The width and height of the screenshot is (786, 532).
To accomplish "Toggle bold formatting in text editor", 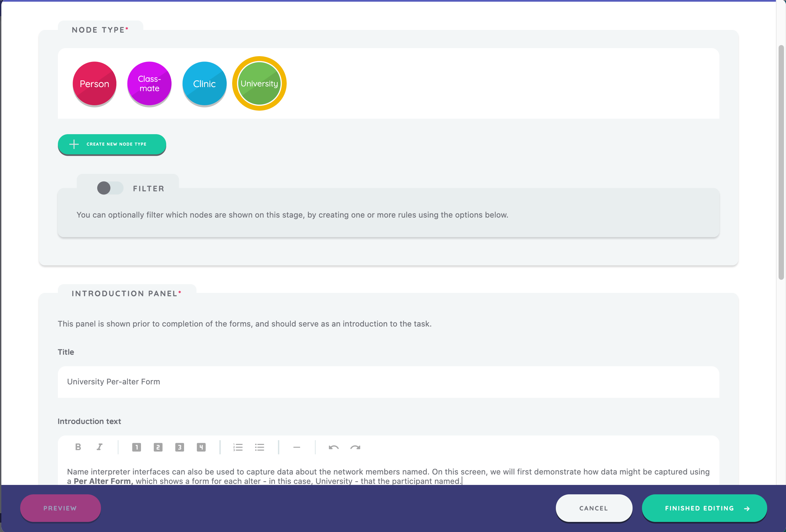I will [x=78, y=447].
